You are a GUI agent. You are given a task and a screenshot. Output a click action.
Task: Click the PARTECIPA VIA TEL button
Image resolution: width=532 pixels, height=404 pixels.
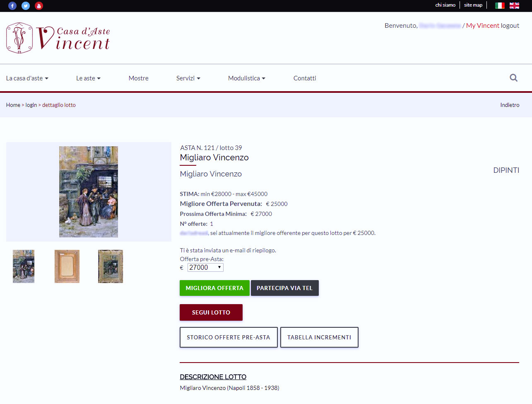pos(284,288)
